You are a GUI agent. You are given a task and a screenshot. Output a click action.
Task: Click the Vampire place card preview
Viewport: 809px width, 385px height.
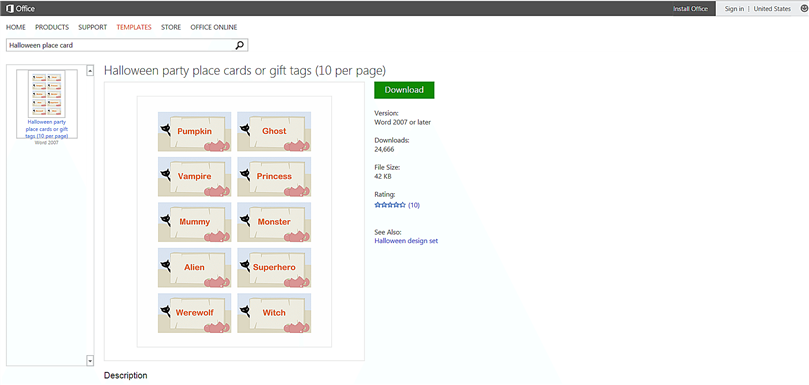(195, 177)
